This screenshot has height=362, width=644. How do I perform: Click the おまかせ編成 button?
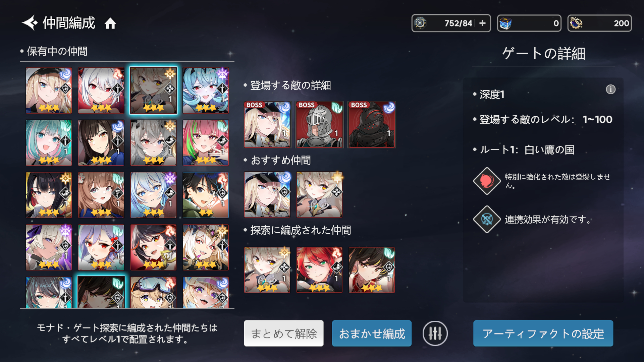tap(372, 333)
